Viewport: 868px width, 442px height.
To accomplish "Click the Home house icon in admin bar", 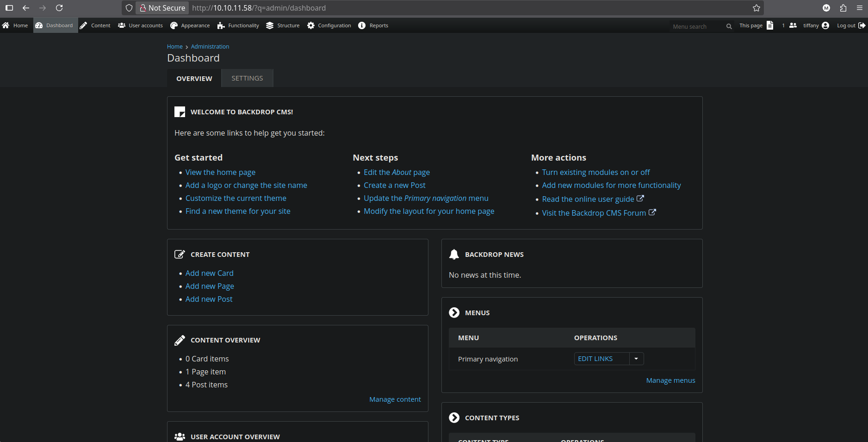I will click(6, 25).
